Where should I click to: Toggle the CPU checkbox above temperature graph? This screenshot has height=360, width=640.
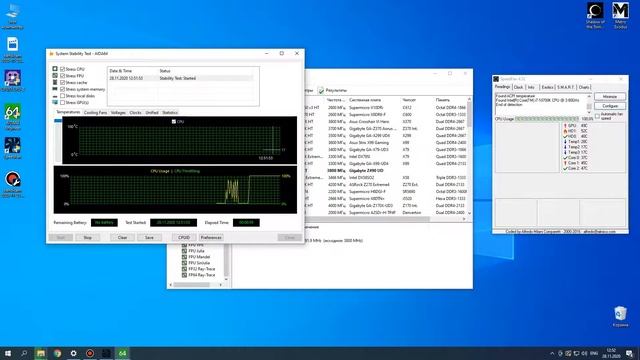174,122
